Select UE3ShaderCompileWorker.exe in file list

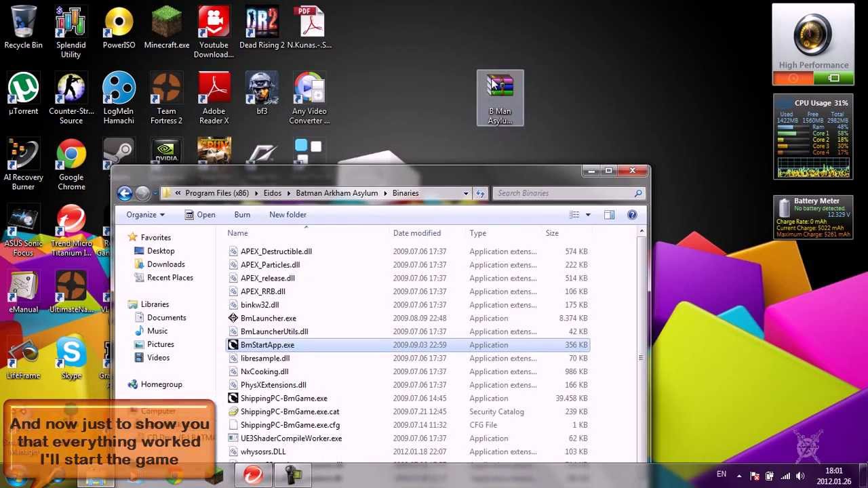[408, 439]
